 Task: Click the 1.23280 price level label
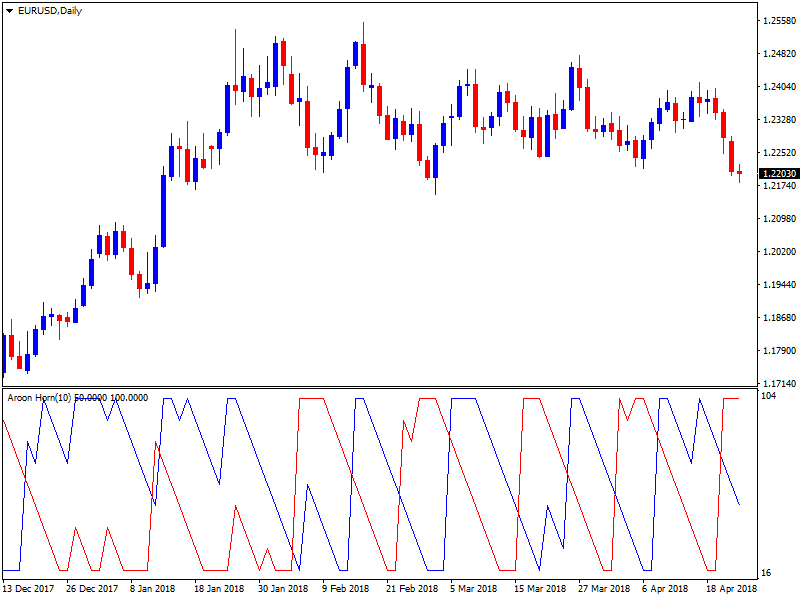(x=779, y=119)
